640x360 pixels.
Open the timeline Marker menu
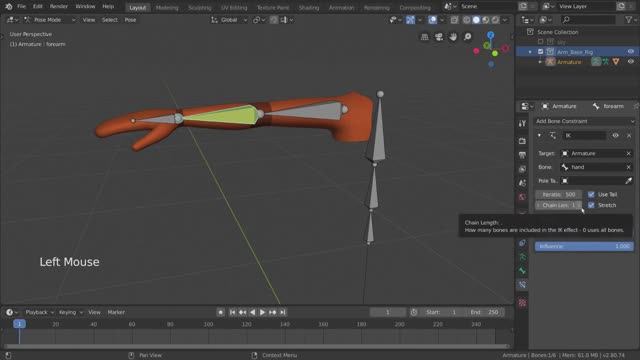(116, 312)
